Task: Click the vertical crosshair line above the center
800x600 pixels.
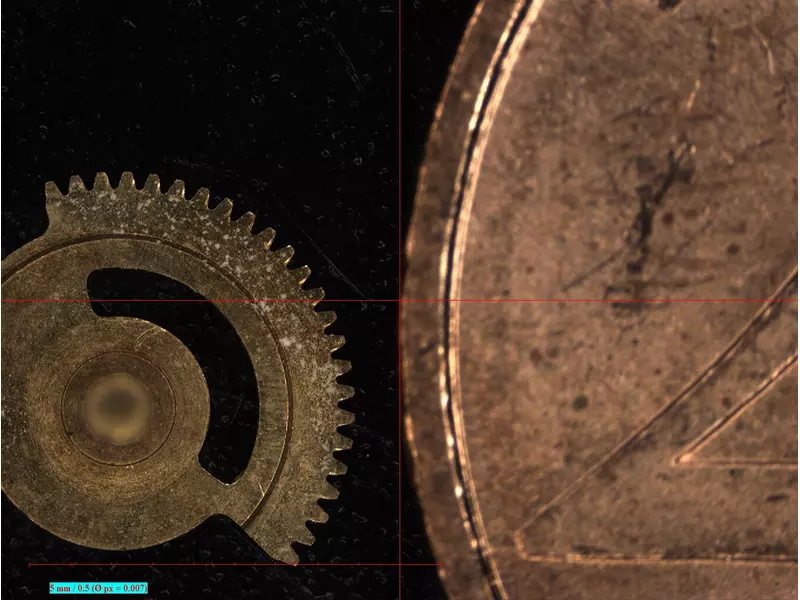Action: pyautogui.click(x=400, y=120)
